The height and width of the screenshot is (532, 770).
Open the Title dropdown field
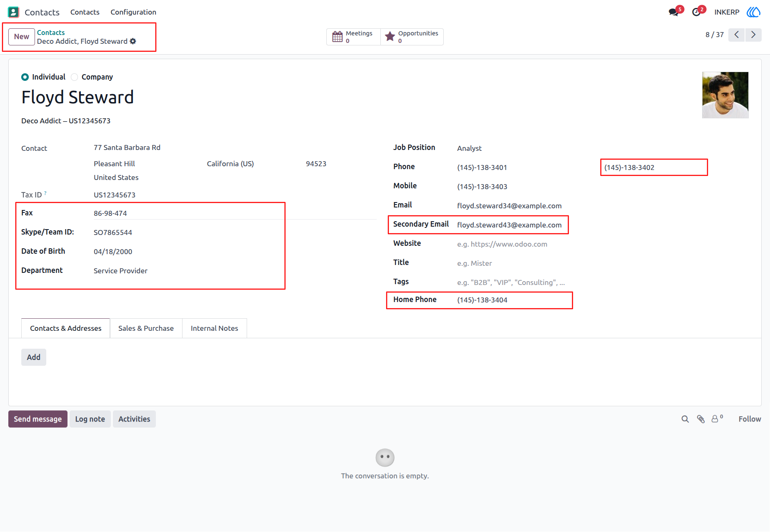click(x=602, y=263)
